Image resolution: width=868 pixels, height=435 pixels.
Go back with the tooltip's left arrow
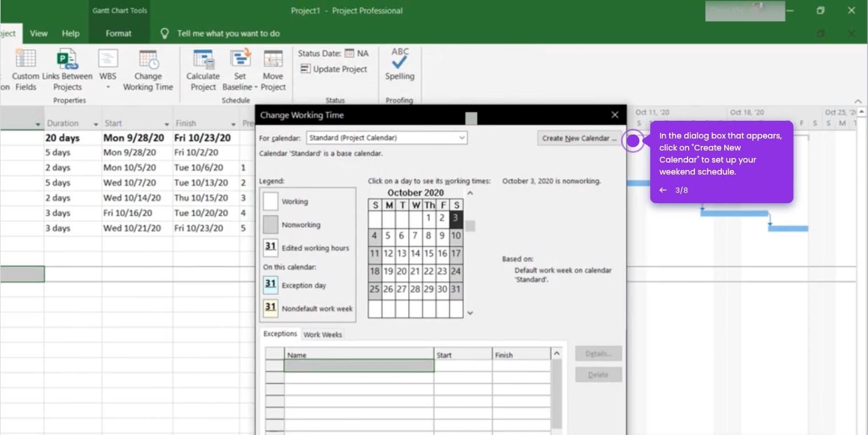[663, 190]
